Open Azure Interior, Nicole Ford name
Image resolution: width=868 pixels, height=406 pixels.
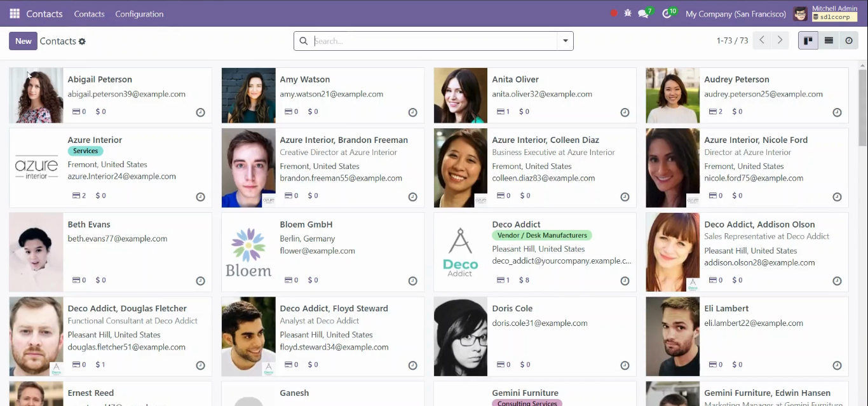pyautogui.click(x=756, y=140)
